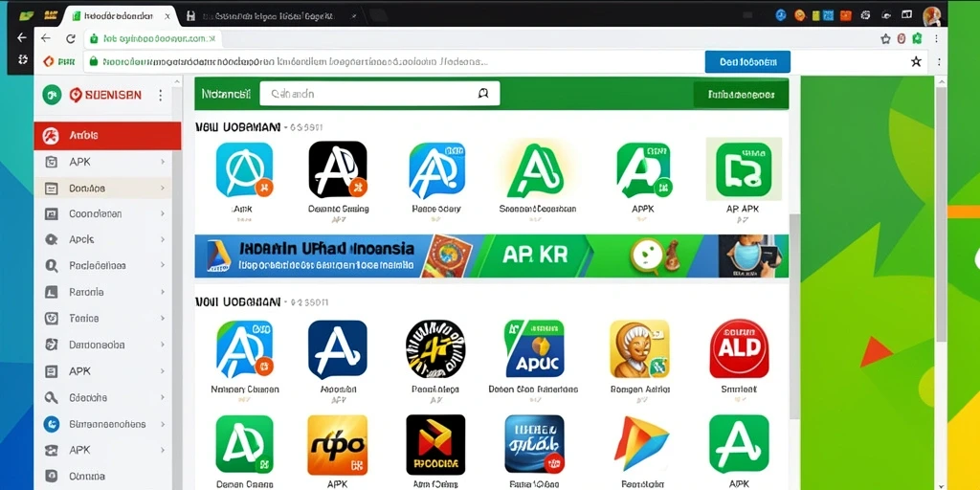The height and width of the screenshot is (490, 980).
Task: Select the Ctmma item at the sidebar bottom
Action: [103, 477]
